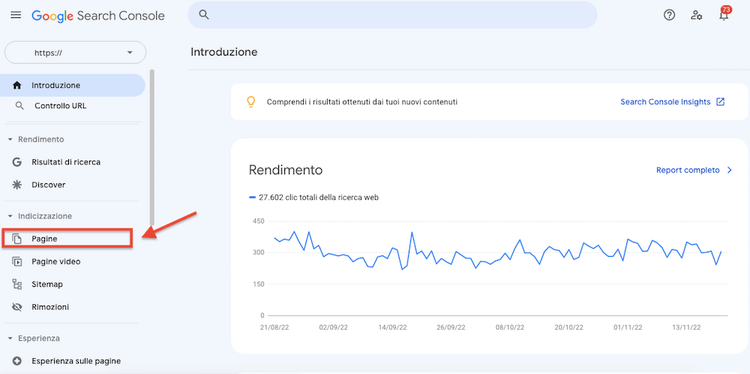
Task: Click the pages icon next to Pagine
Action: (17, 239)
